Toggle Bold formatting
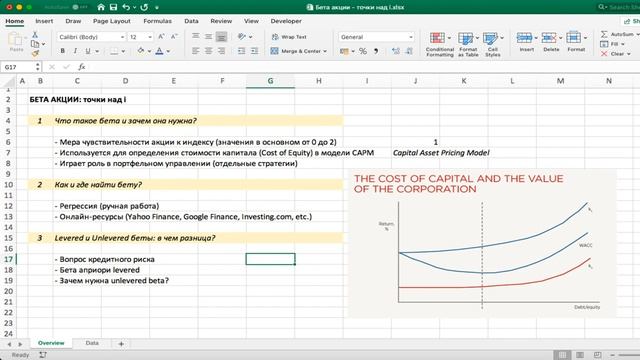 pos(62,51)
